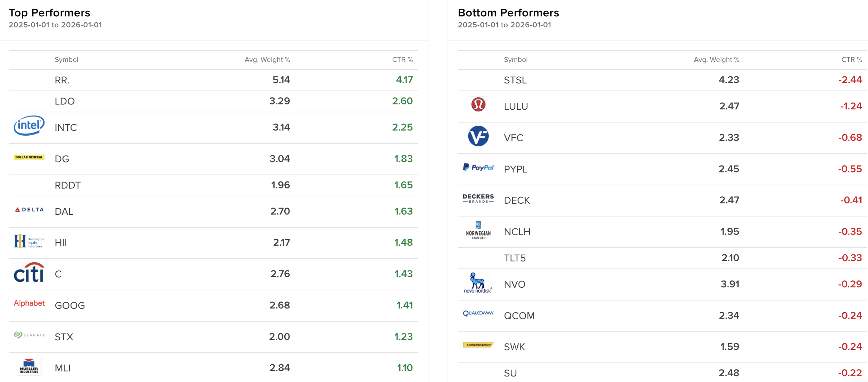Sort Bottom Performers by Symbol header
The height and width of the screenshot is (382, 868).
pos(516,60)
